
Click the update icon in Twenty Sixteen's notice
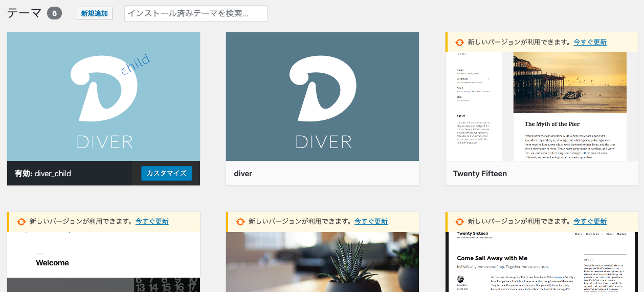(459, 222)
